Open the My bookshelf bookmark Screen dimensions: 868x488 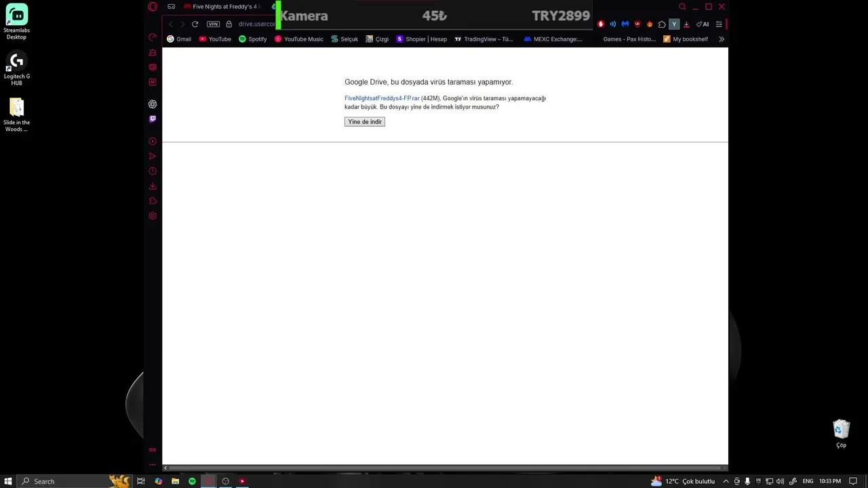tap(686, 39)
